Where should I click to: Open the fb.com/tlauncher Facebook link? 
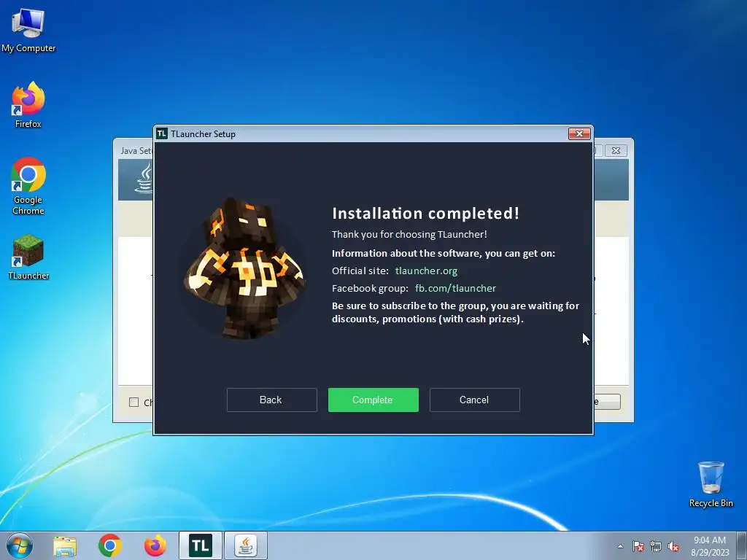click(x=455, y=289)
